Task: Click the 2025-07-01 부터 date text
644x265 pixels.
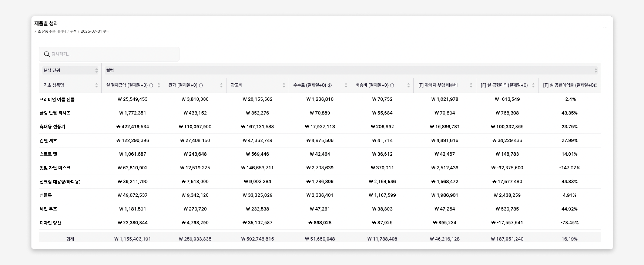Action: (x=95, y=31)
